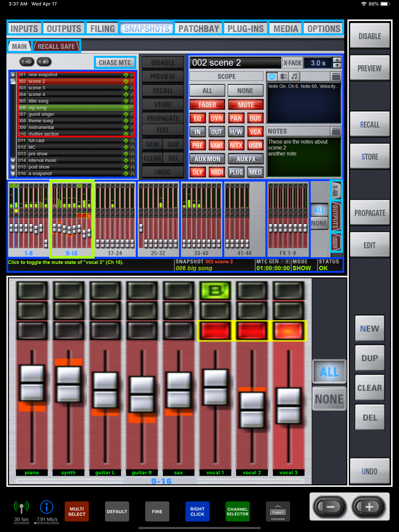Enable the AUX MON scope button
This screenshot has width=399, height=532.
207,159
